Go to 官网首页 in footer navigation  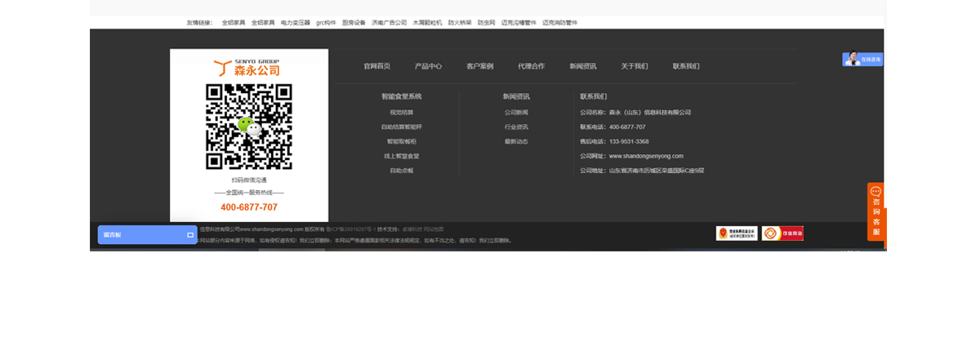(x=376, y=66)
